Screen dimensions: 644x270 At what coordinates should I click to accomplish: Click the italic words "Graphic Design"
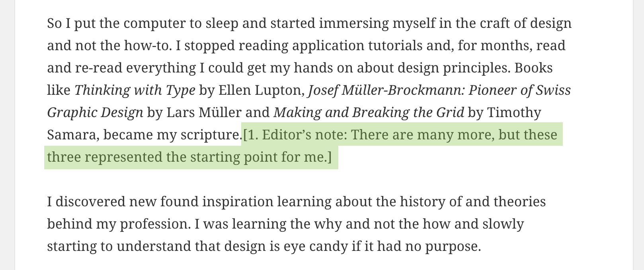95,113
